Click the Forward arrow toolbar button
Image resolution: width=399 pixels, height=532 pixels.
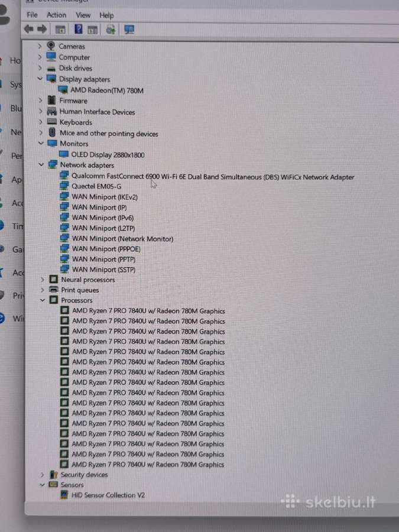pos(42,29)
